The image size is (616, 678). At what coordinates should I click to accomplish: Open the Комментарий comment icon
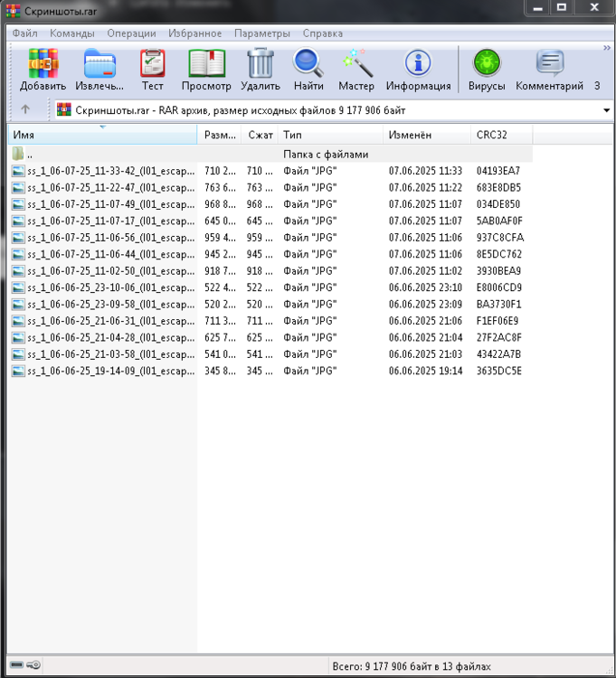tap(549, 65)
